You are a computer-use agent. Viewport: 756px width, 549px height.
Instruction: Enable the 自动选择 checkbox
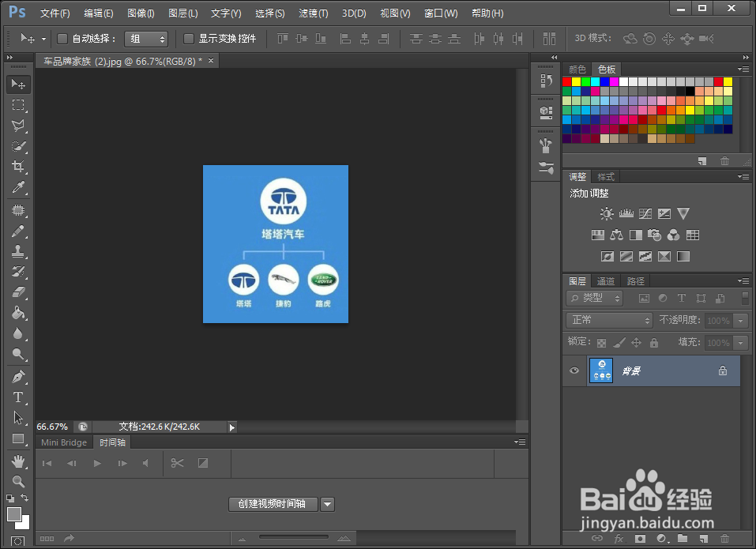click(62, 39)
